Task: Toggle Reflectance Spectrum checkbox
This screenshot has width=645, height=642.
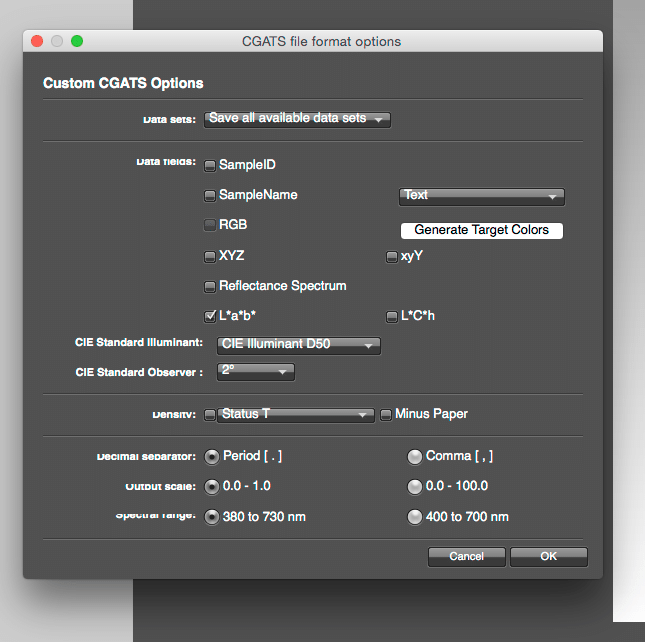Action: 210,287
